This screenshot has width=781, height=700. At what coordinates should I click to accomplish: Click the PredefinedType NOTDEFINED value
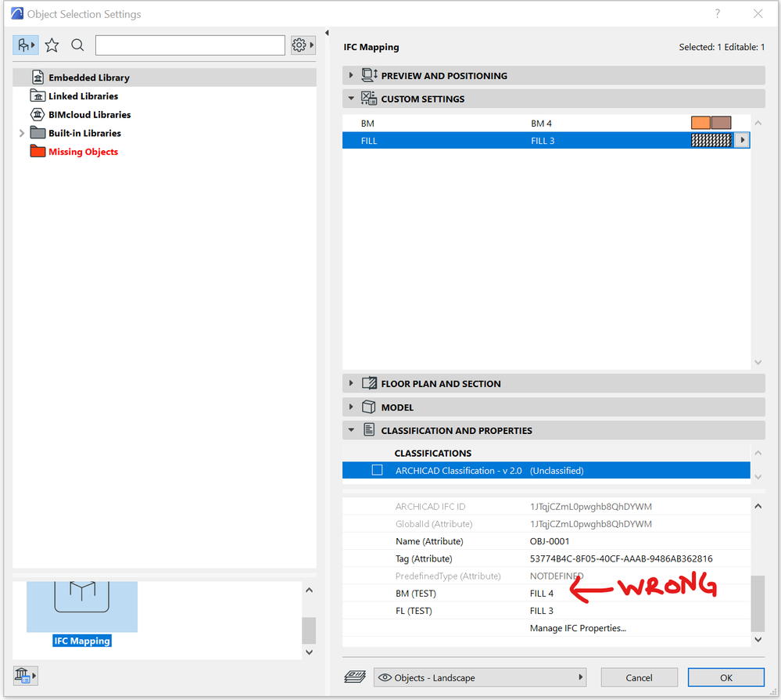pyautogui.click(x=557, y=576)
